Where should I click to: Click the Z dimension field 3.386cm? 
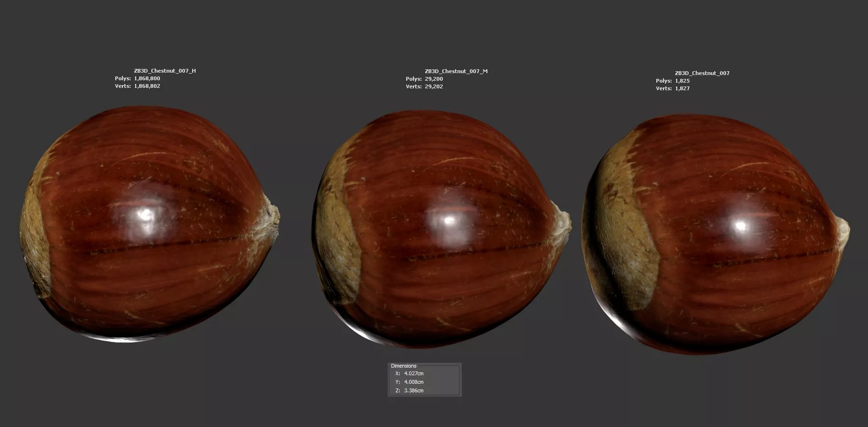[x=414, y=390]
